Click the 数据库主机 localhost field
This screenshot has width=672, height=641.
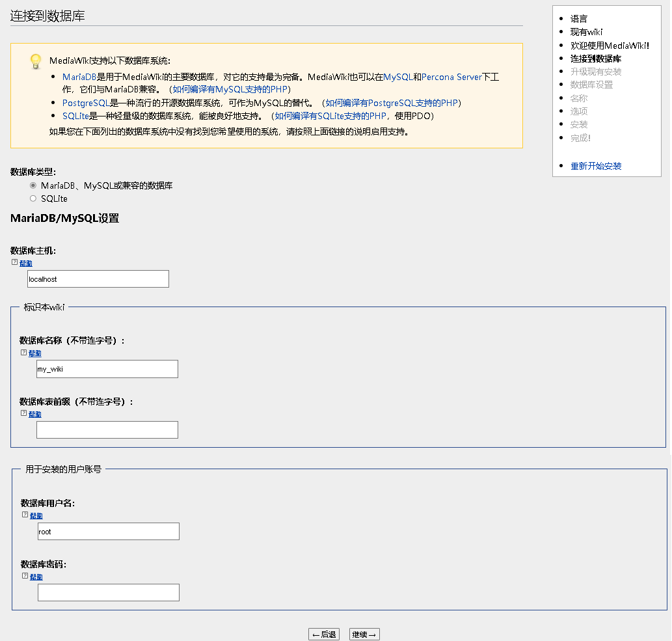[98, 279]
